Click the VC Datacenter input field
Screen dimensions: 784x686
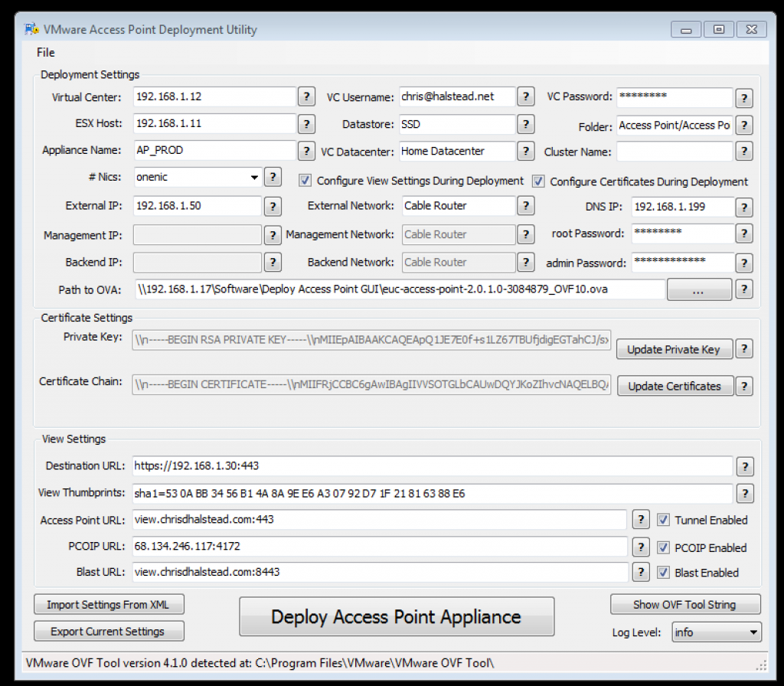click(x=457, y=151)
